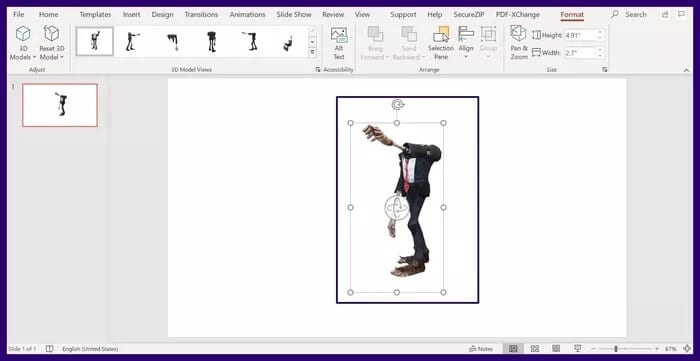
Task: Decrease the Height with the down stepper
Action: pyautogui.click(x=600, y=38)
